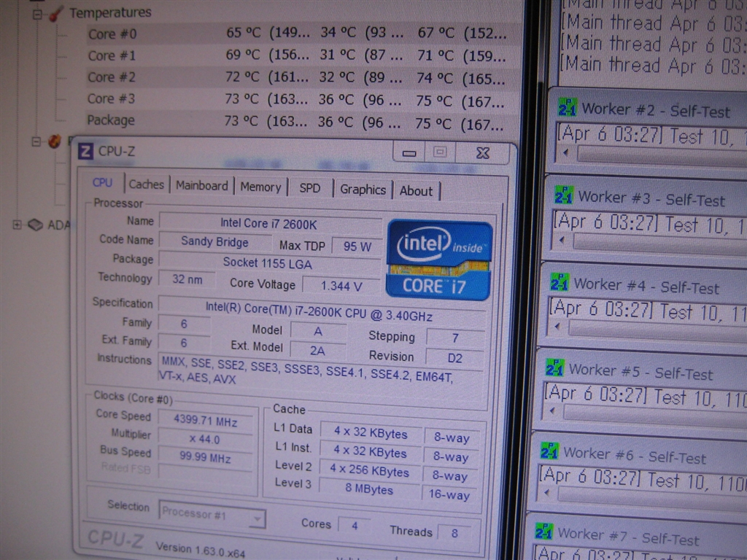The height and width of the screenshot is (560, 747).
Task: Click the CPU-Z title bar logo icon
Action: tap(85, 152)
